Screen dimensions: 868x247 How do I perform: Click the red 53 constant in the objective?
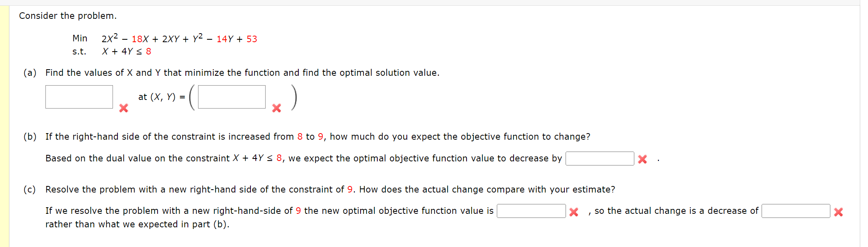(x=252, y=39)
